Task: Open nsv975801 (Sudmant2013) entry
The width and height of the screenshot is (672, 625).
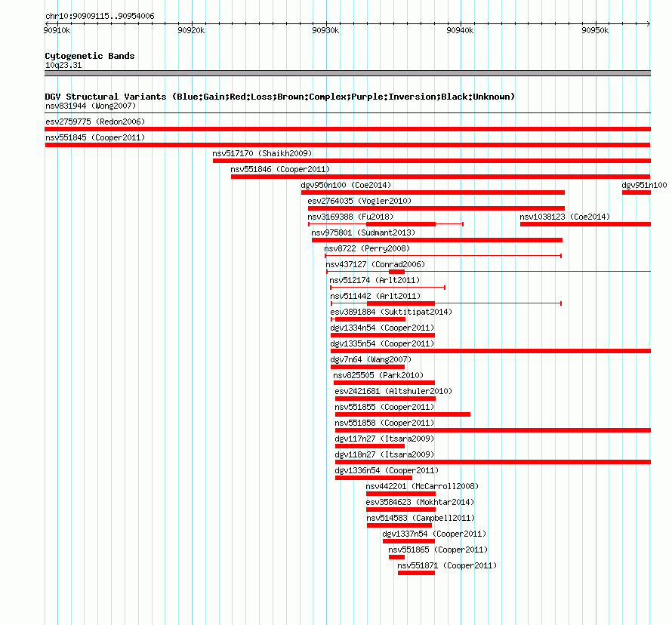Action: [x=363, y=232]
